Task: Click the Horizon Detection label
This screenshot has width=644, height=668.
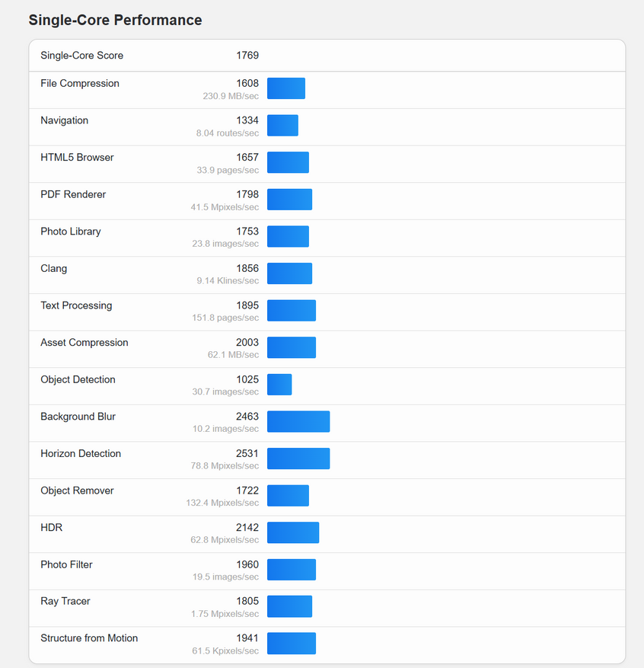Action: click(x=81, y=453)
